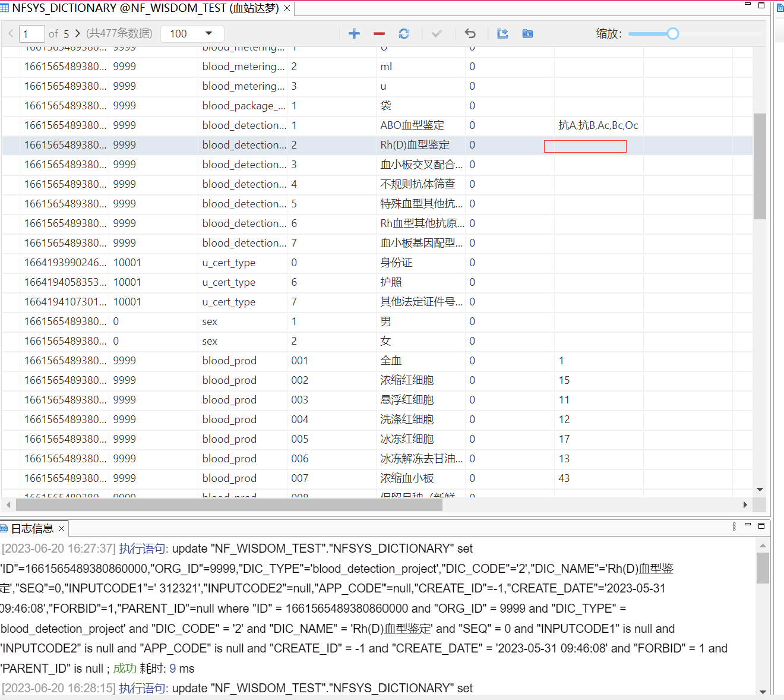Go to the previous page arrow
784x700 pixels.
(11, 34)
